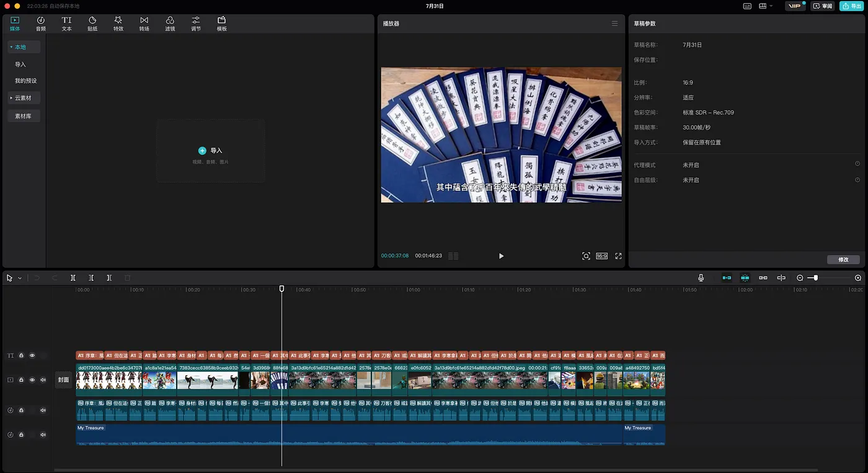The width and height of the screenshot is (868, 473).
Task: Click the 导出 export button
Action: [852, 6]
